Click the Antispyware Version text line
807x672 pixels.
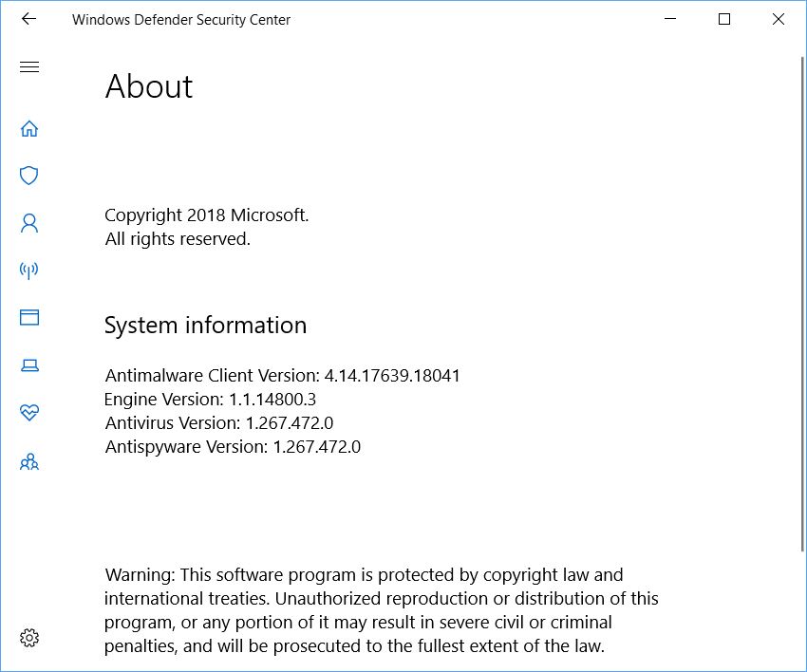click(x=233, y=447)
